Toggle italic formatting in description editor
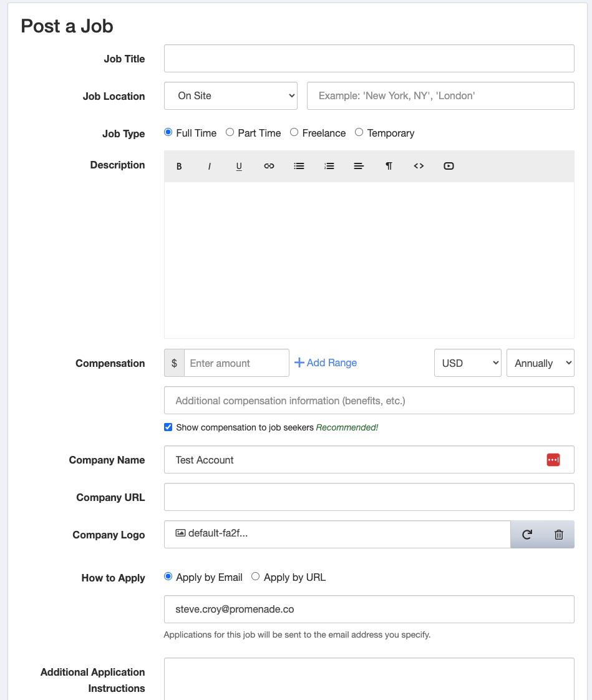 (209, 166)
